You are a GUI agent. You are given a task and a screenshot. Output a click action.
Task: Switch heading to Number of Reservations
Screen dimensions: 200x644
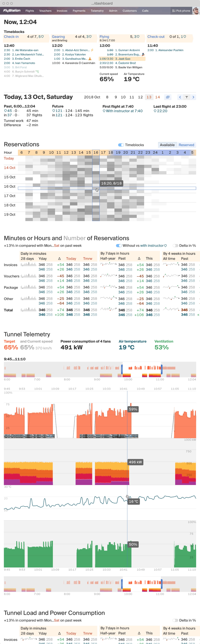[74, 238]
